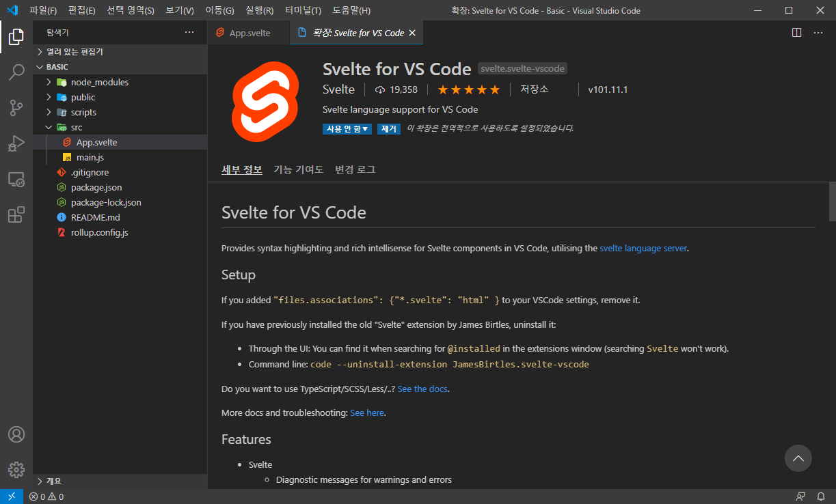The image size is (836, 504).
Task: Open the Extensions view
Action: (16, 215)
